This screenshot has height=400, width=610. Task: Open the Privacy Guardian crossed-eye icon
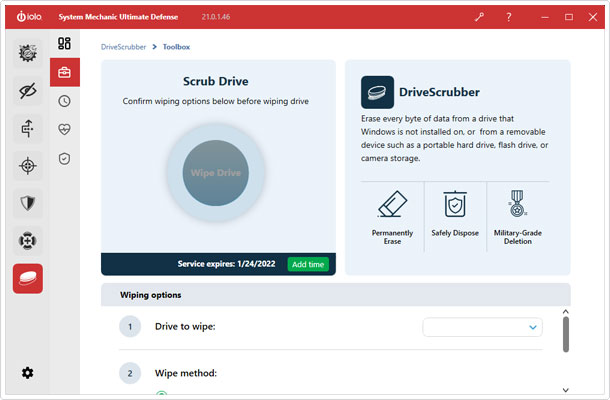[x=28, y=91]
